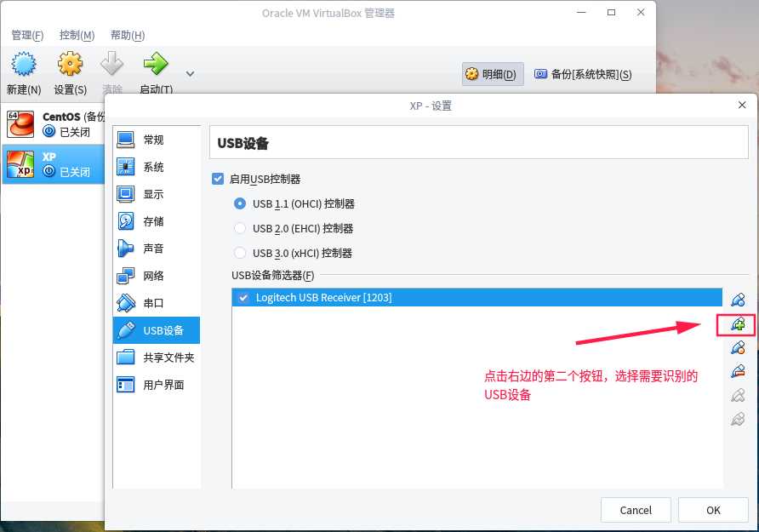
Task: Select the XP virtual machine entry
Action: click(x=54, y=164)
